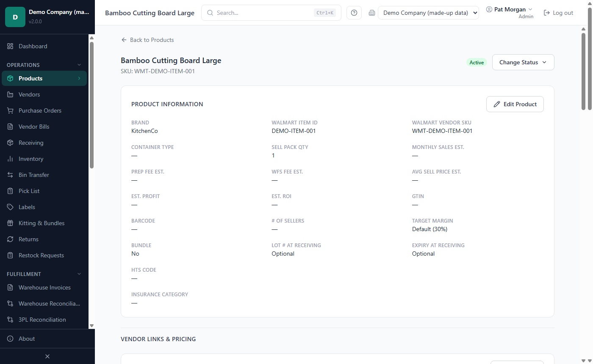Click the About info icon
This screenshot has height=364, width=593.
click(10, 339)
